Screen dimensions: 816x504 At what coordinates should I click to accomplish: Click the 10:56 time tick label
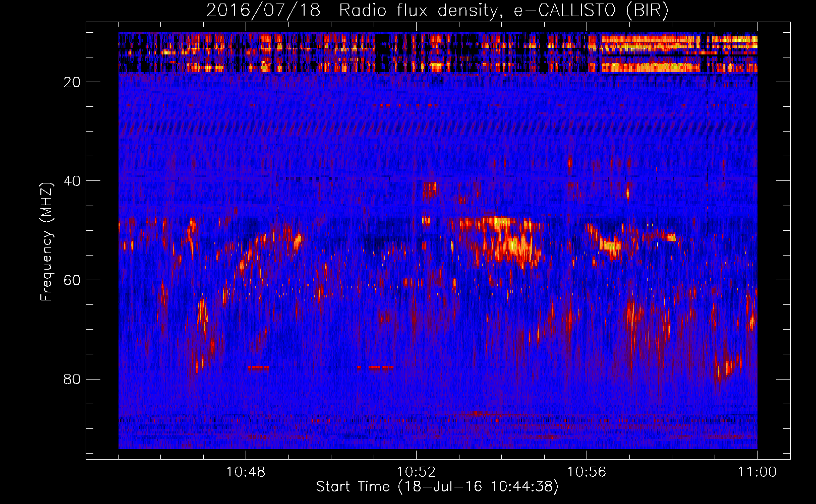pos(587,472)
